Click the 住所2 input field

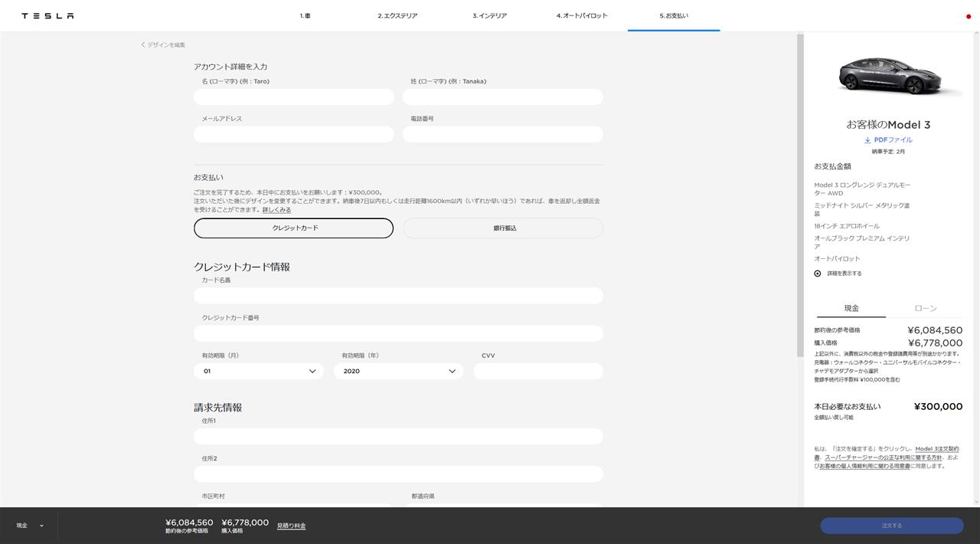pos(398,474)
